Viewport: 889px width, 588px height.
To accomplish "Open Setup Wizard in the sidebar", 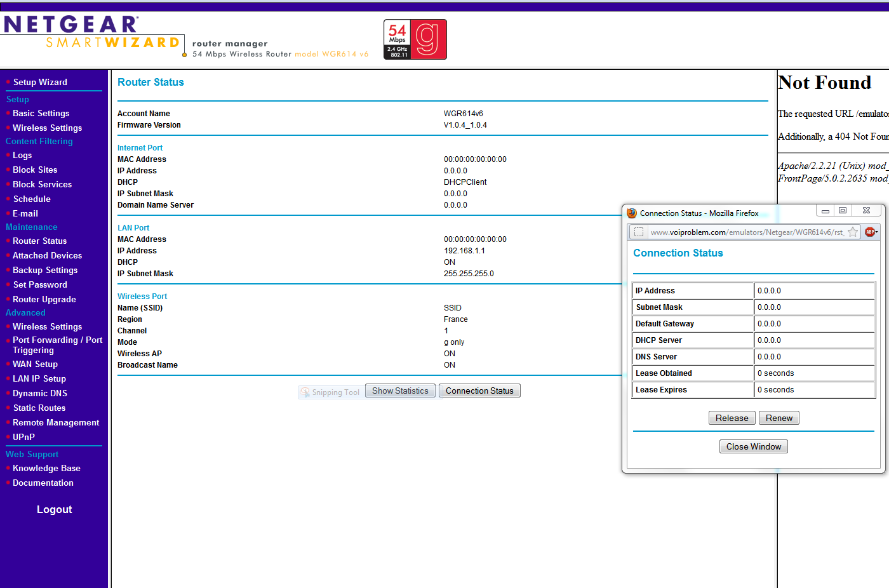I will (40, 83).
